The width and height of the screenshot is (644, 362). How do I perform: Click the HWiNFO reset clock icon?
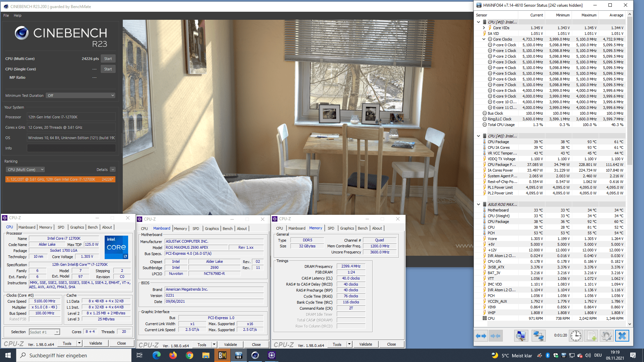pos(576,336)
